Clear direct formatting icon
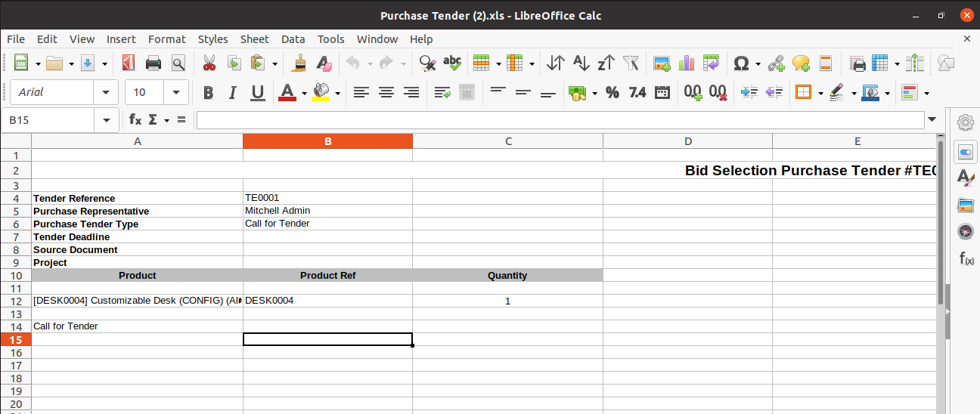Screen dimensions: 980x414 (324, 63)
